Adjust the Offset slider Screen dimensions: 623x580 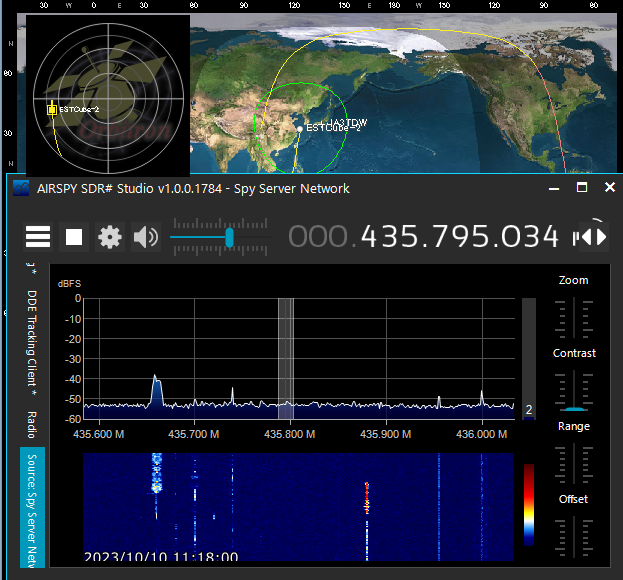pyautogui.click(x=574, y=537)
